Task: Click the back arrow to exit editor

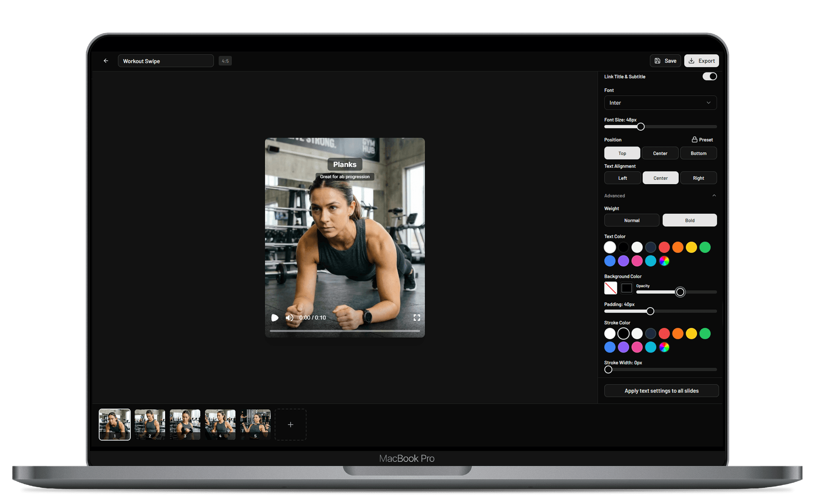Action: (x=106, y=61)
